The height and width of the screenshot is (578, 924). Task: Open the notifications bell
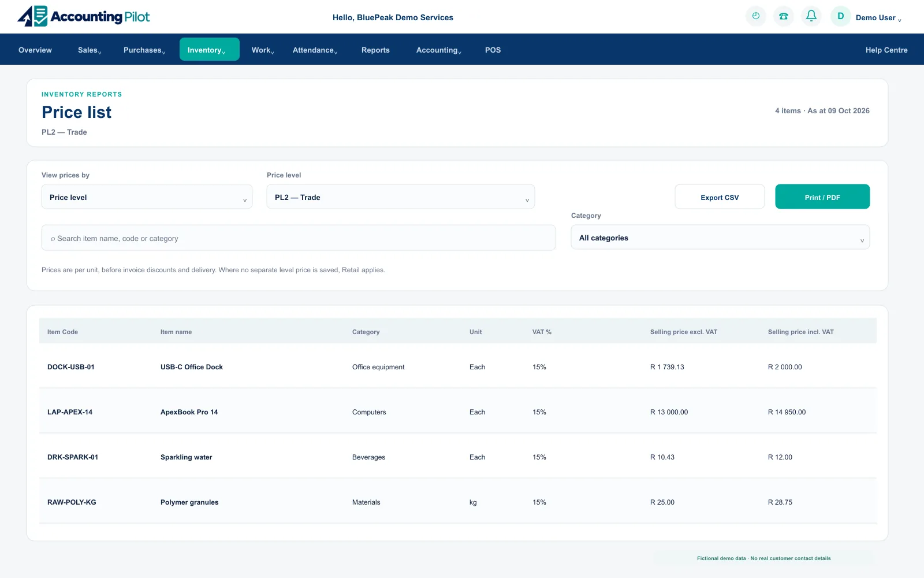point(811,16)
